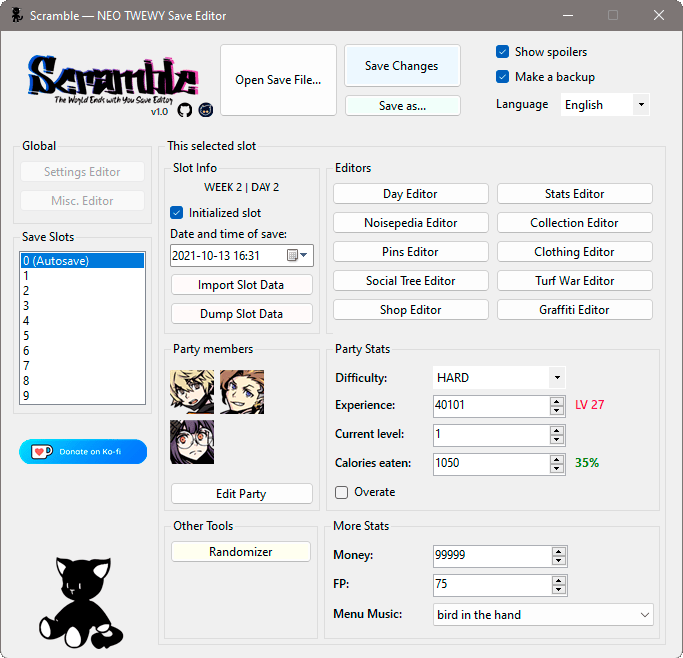The width and height of the screenshot is (683, 658).
Task: Click the Experience input field
Action: pos(491,406)
